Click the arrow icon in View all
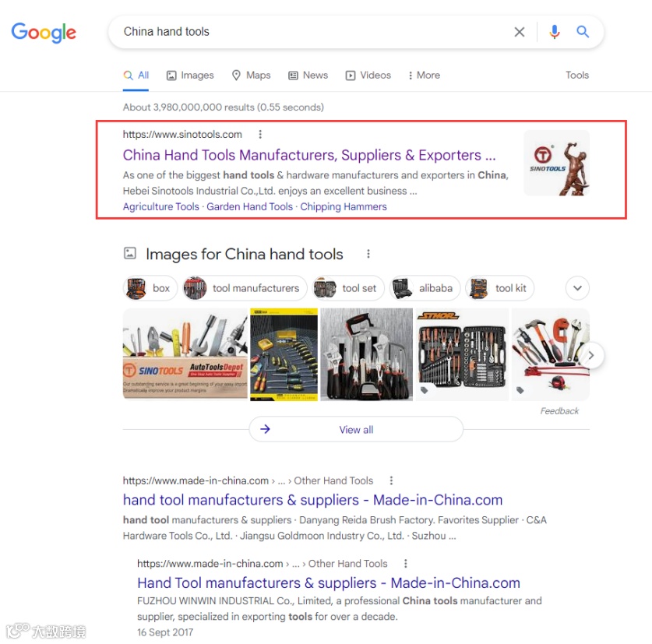 click(266, 429)
